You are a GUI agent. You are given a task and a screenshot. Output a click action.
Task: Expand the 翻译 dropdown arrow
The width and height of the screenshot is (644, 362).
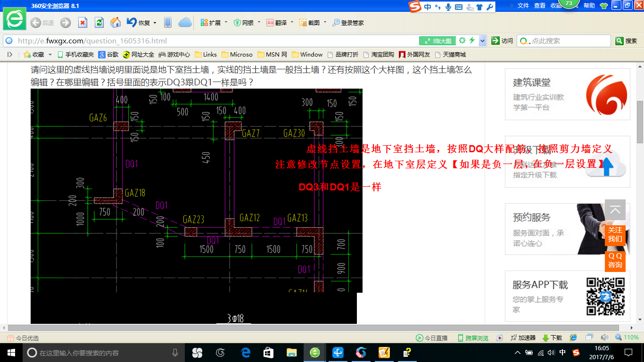point(292,22)
